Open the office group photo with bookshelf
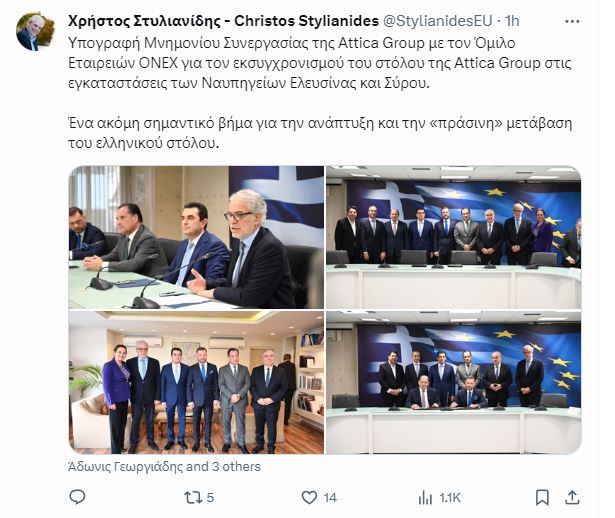Image resolution: width=615 pixels, height=518 pixels. tap(197, 383)
